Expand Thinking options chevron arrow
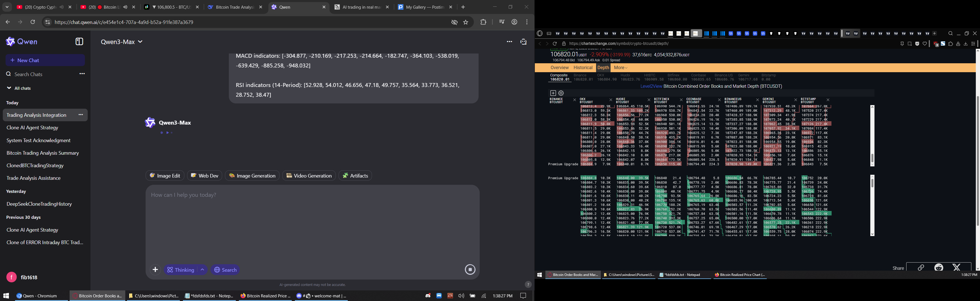Viewport: 980px width, 301px height. pos(202,270)
